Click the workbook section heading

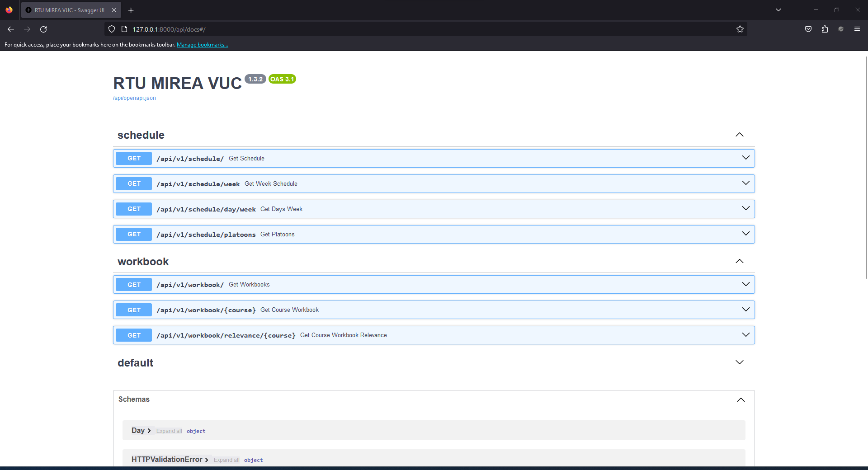point(143,262)
